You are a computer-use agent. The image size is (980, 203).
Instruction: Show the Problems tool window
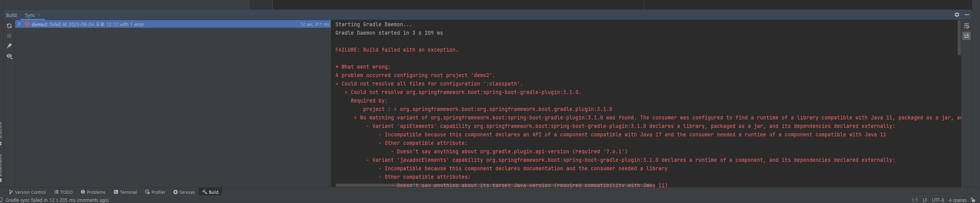click(93, 192)
